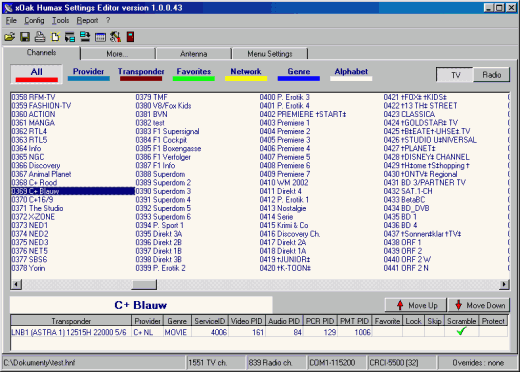Select channel 0379 TMF
Viewport: 520px width, 372px height.
152,97
